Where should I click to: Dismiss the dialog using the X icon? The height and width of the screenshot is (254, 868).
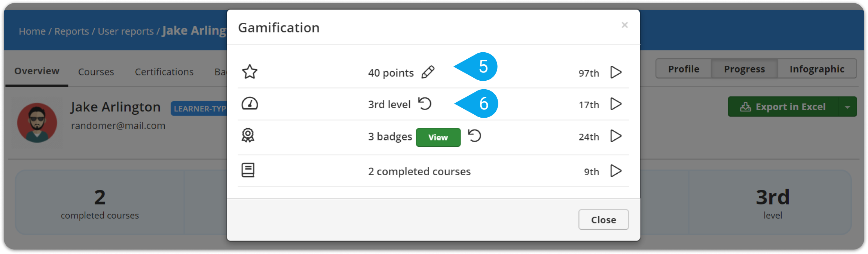point(624,25)
